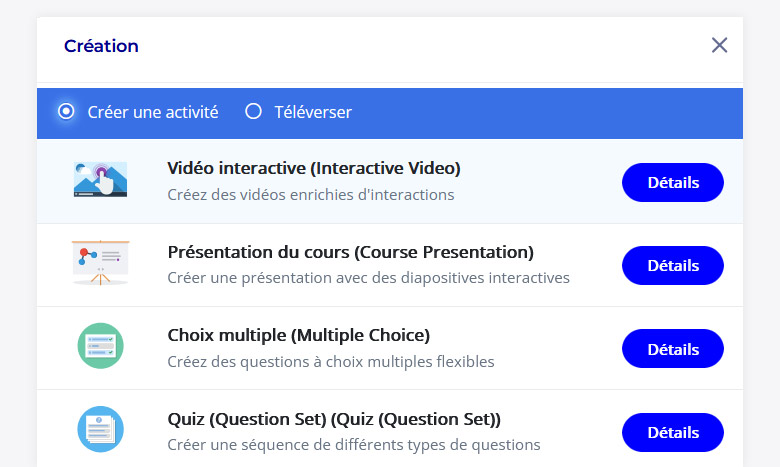Choose "Quiz (Question Set)" title

pos(334,419)
